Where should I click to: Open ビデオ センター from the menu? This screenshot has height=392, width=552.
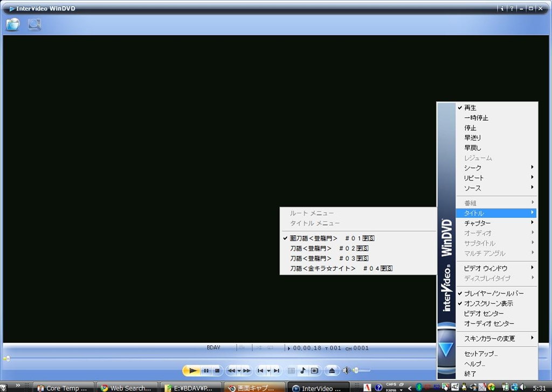click(496, 313)
